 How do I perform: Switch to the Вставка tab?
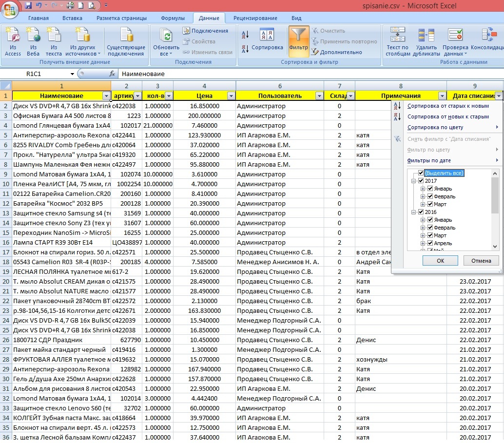(72, 18)
